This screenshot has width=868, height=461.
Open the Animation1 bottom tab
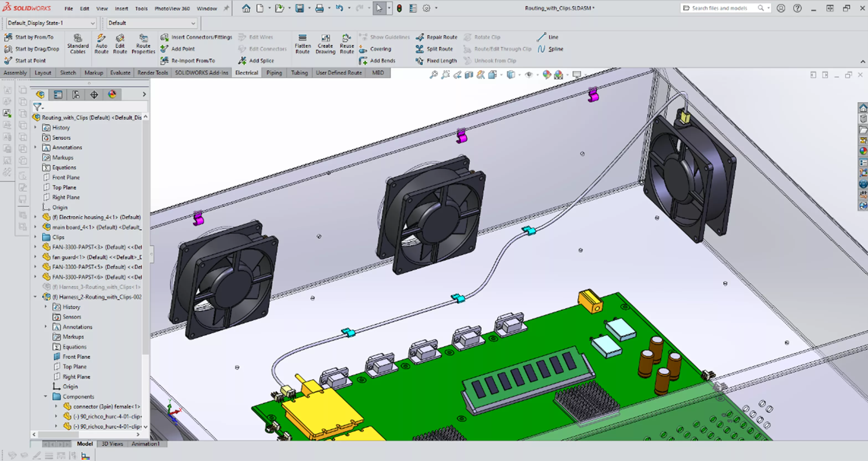coord(146,444)
